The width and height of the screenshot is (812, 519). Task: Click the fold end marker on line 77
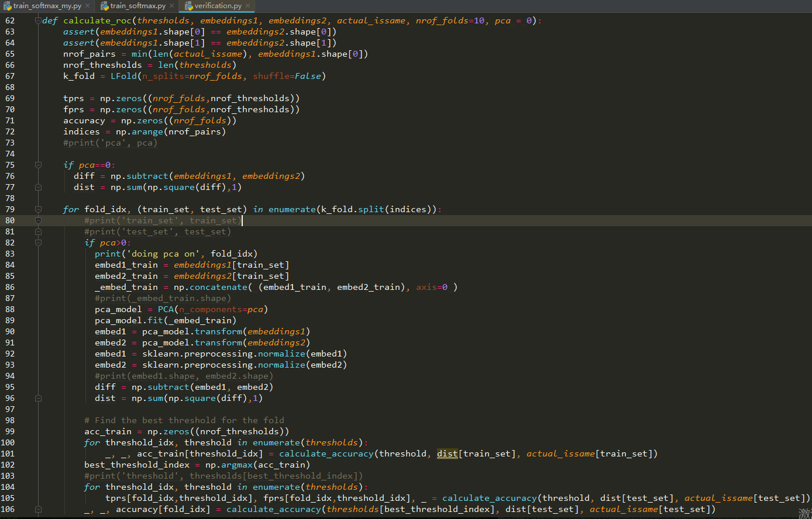click(x=38, y=187)
